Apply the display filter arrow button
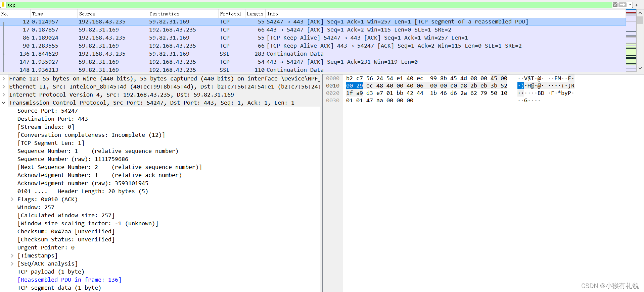The image size is (644, 292). tap(623, 5)
